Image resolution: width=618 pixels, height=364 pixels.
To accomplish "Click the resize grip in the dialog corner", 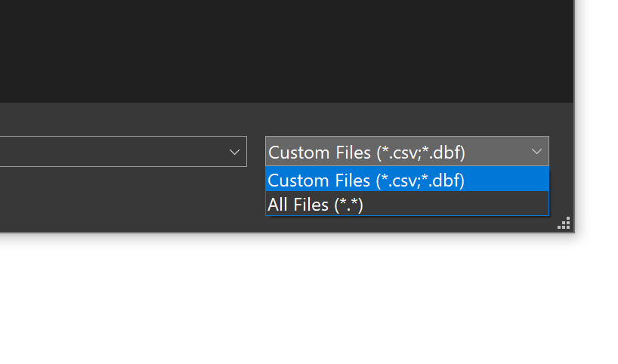I will [x=564, y=223].
